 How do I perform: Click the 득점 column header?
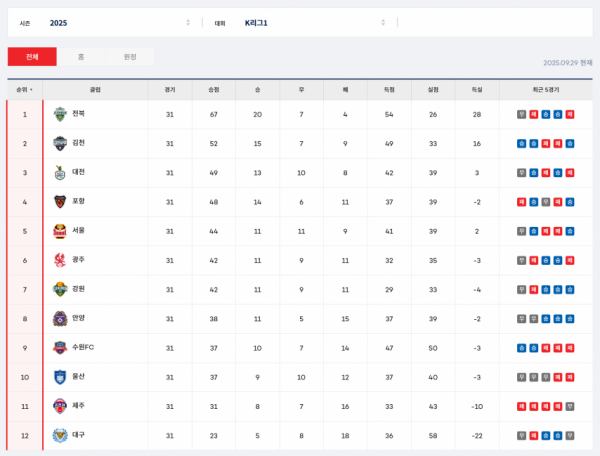pyautogui.click(x=389, y=90)
